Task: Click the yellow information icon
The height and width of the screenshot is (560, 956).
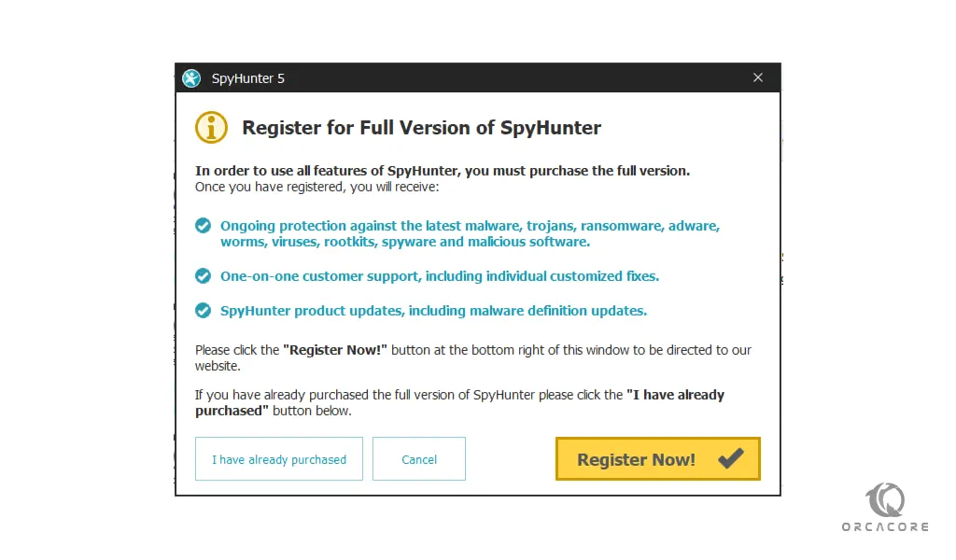Action: click(x=211, y=127)
